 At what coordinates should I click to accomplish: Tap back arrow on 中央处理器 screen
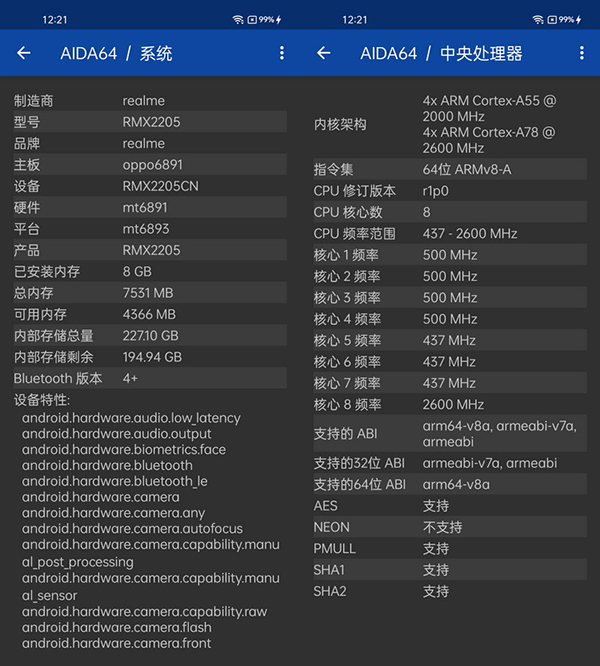pos(324,53)
